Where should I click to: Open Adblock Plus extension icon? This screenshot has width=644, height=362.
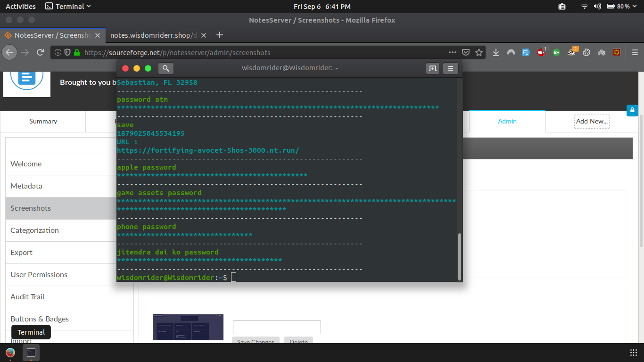pos(541,52)
